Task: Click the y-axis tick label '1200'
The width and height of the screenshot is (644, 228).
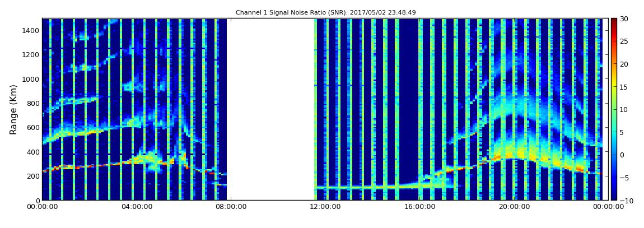Action: click(x=31, y=55)
